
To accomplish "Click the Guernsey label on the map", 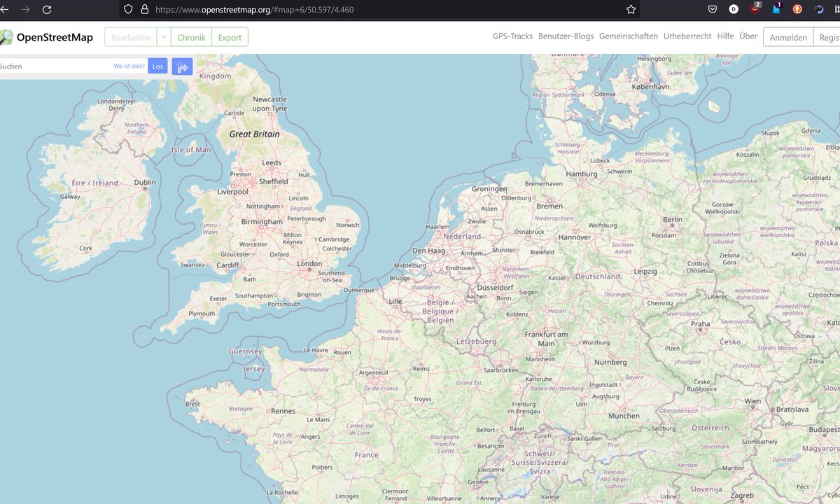I will [x=245, y=351].
